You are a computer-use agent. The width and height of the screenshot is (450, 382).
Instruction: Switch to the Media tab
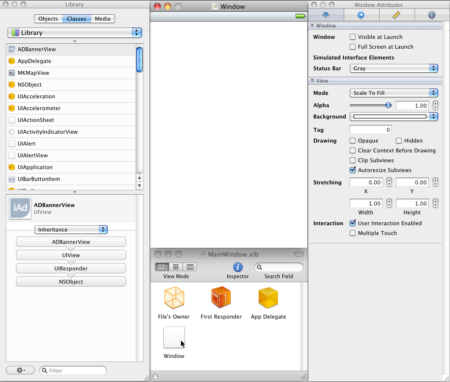[102, 19]
